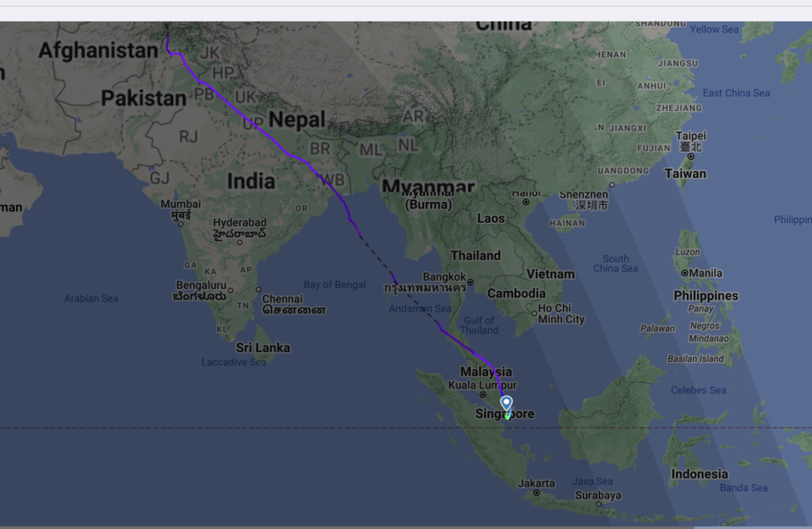Click the Ho Chi Minh City dot marker

coord(534,313)
